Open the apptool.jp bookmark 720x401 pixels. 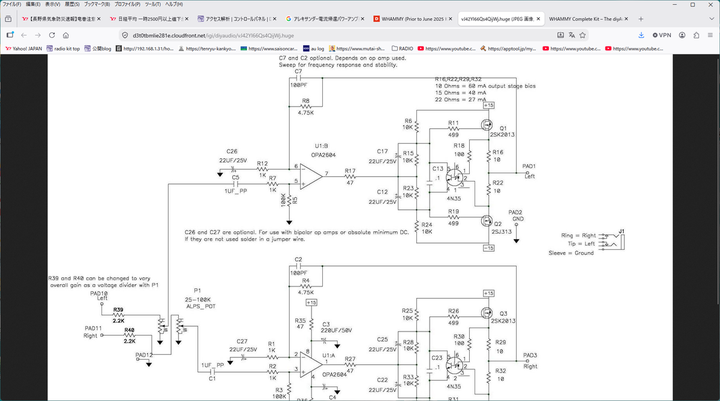coord(508,48)
